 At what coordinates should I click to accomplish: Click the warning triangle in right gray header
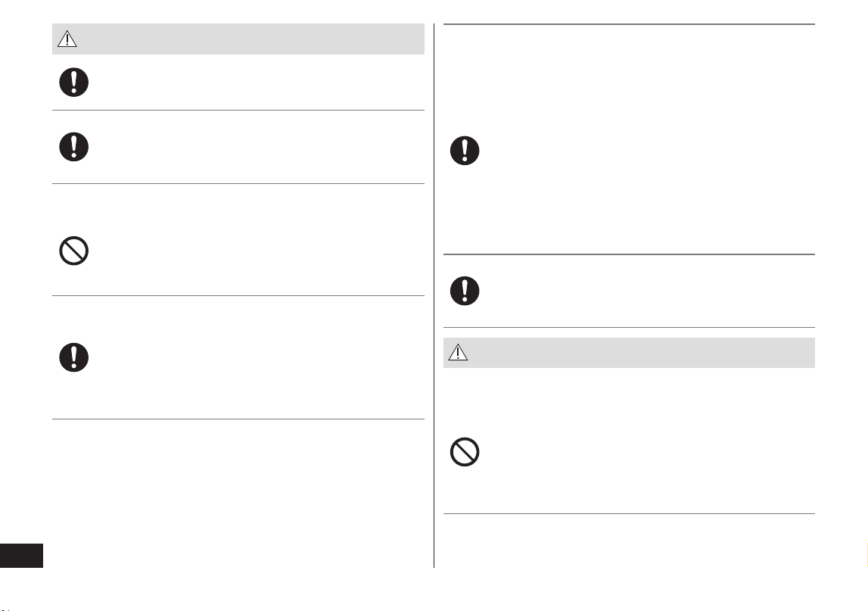coord(458,352)
